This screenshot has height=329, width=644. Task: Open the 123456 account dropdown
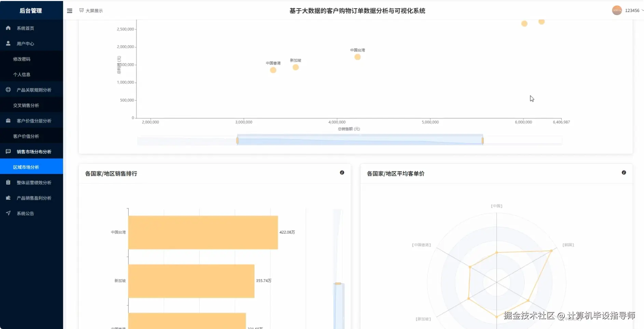point(634,11)
